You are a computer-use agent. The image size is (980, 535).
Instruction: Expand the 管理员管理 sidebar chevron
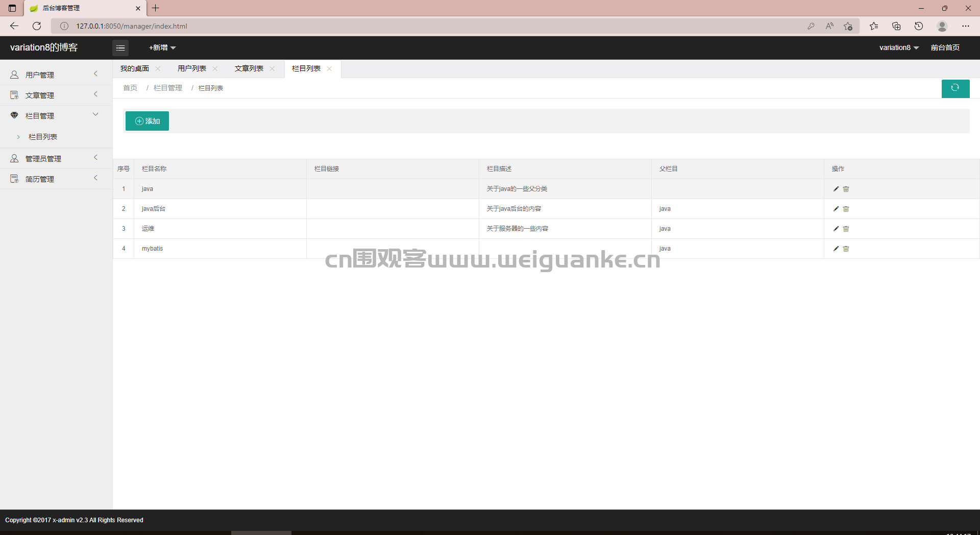pos(95,158)
